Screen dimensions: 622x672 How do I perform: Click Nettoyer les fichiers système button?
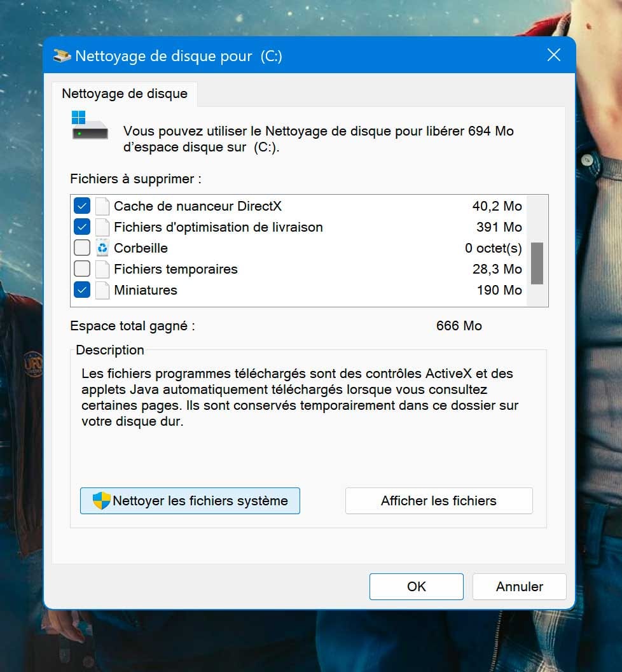[x=190, y=501]
